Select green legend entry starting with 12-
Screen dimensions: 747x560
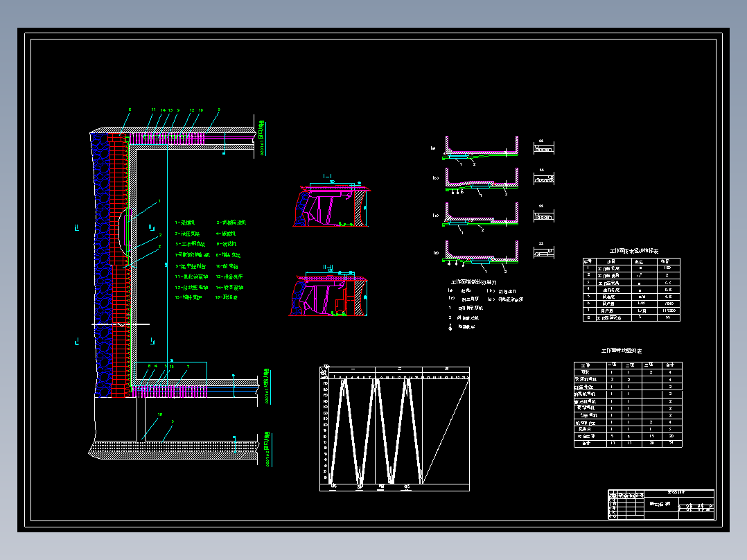[229, 277]
